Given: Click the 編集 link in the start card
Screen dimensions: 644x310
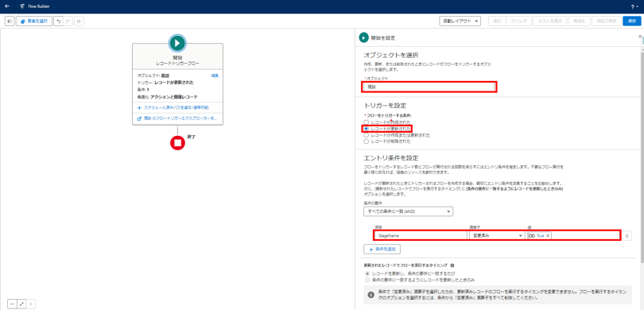Looking at the screenshot, I should click(x=215, y=76).
